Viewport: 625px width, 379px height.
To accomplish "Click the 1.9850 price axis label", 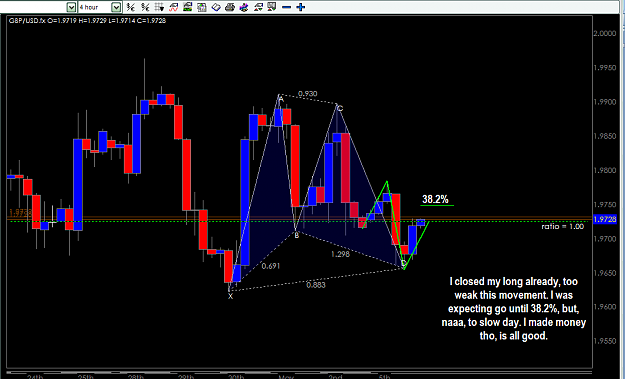I will pos(605,136).
